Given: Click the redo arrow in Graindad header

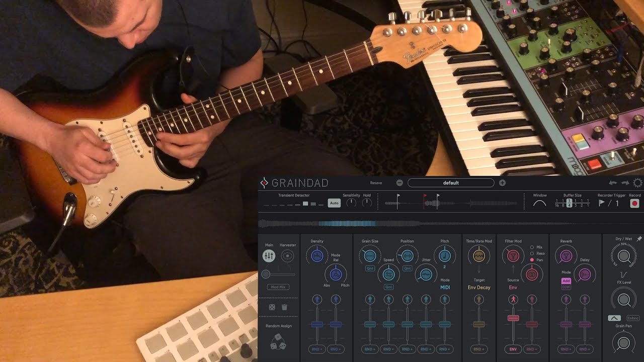Looking at the screenshot, I should pos(625,183).
